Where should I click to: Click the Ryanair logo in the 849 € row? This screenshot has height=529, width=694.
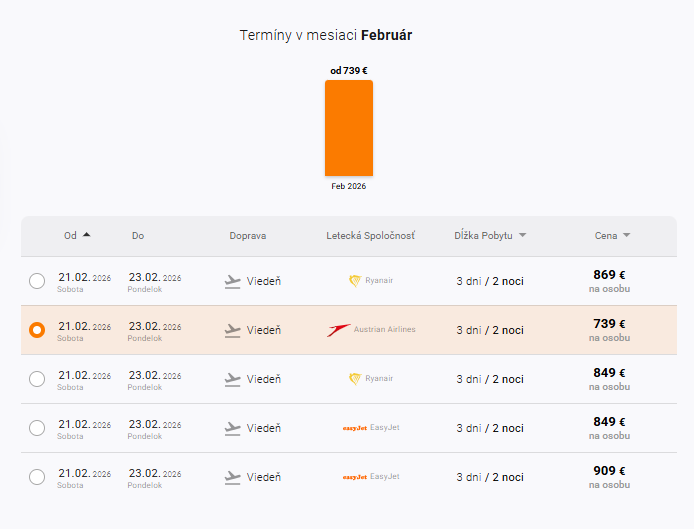pos(354,379)
